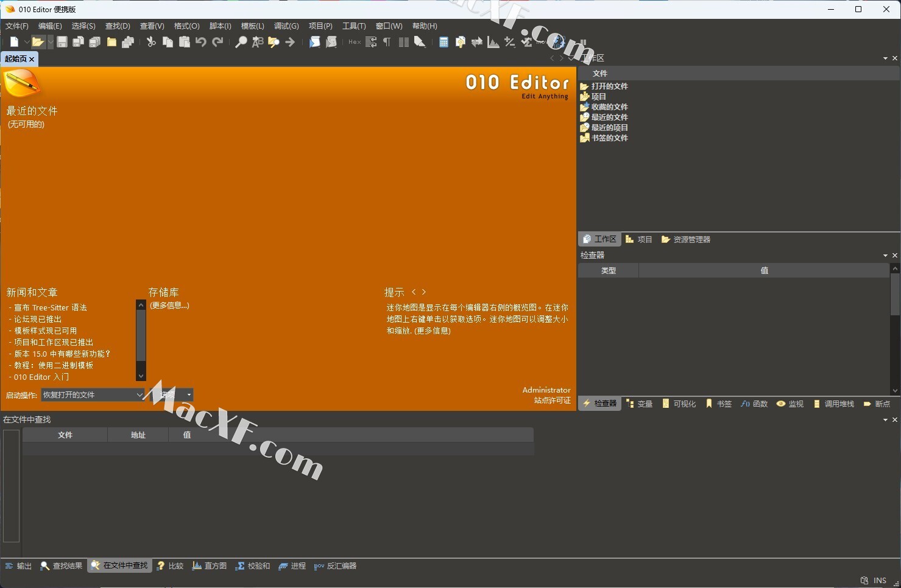Click the 检查器 vertical scrollbar

(x=895, y=329)
